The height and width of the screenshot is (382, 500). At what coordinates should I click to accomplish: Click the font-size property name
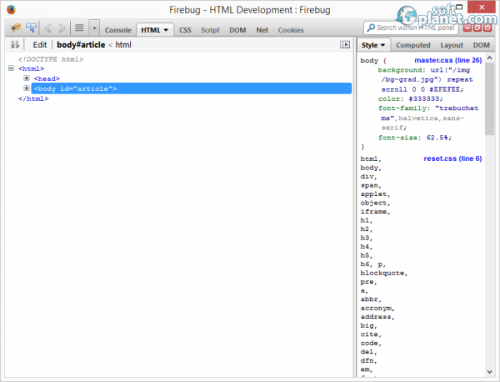tap(399, 138)
